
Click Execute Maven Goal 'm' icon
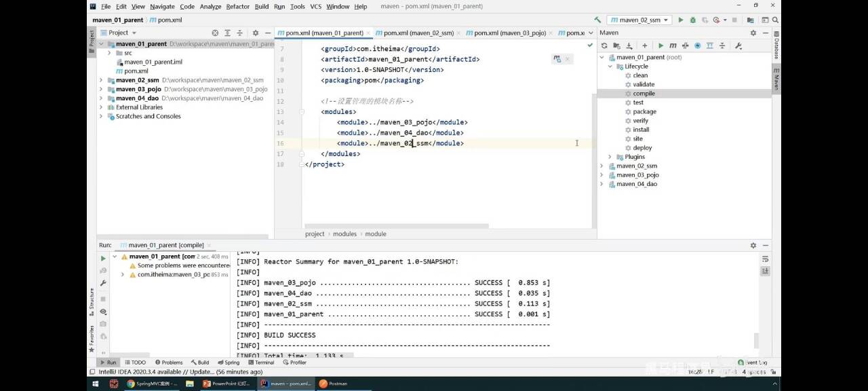[x=673, y=45]
